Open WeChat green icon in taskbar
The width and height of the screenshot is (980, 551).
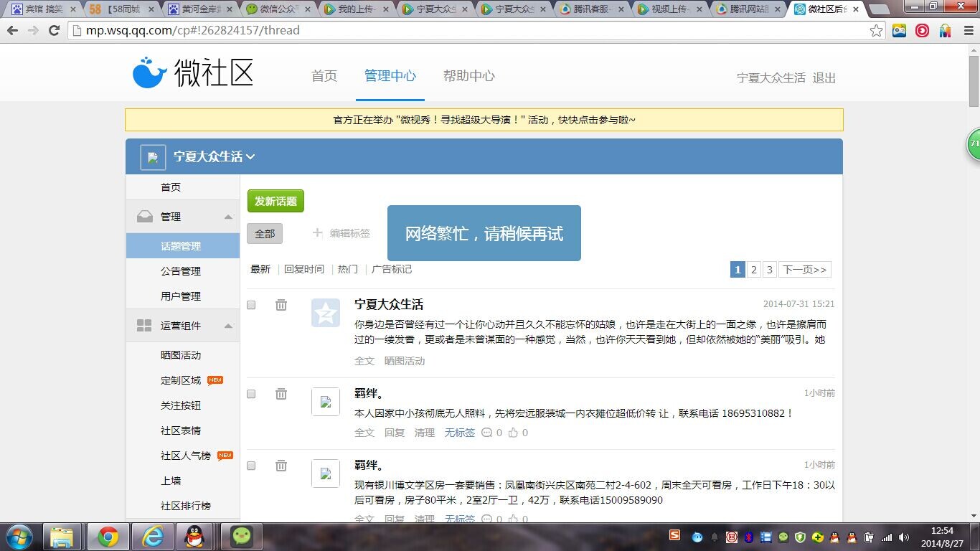[x=242, y=537]
